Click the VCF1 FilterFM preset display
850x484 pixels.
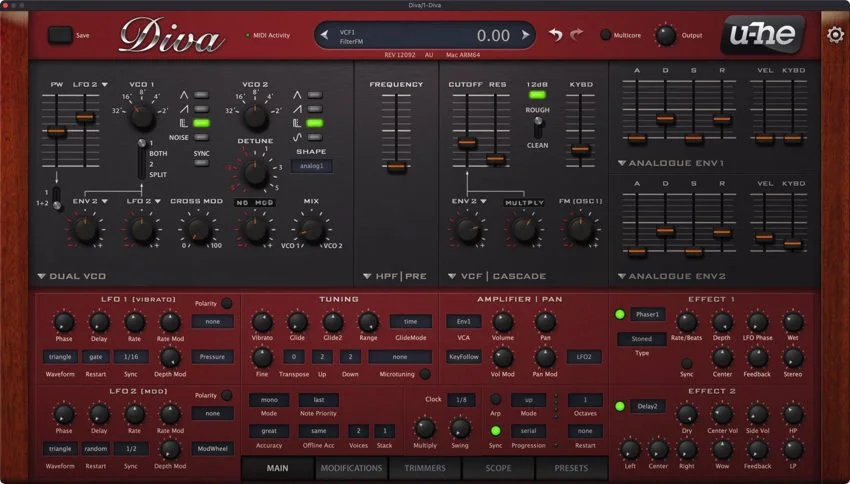(x=424, y=36)
